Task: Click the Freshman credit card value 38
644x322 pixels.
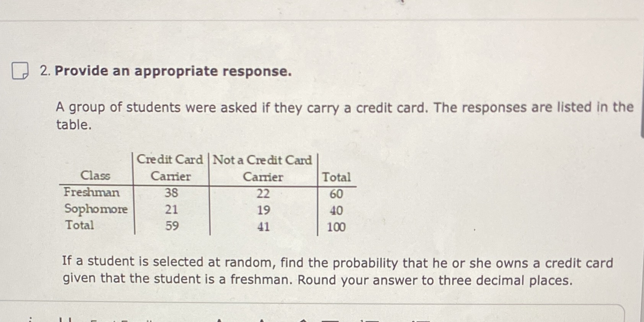Action: click(171, 192)
